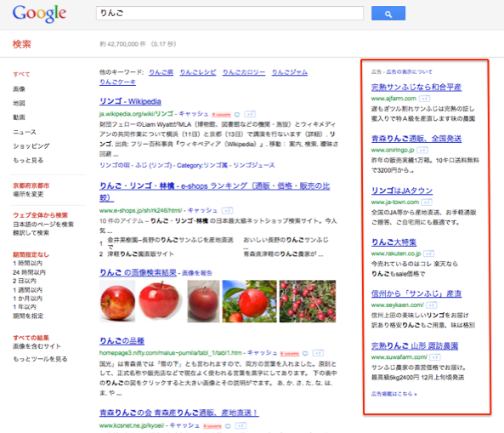
Task: Click 広告の表示について link above ads
Action: pyautogui.click(x=409, y=71)
